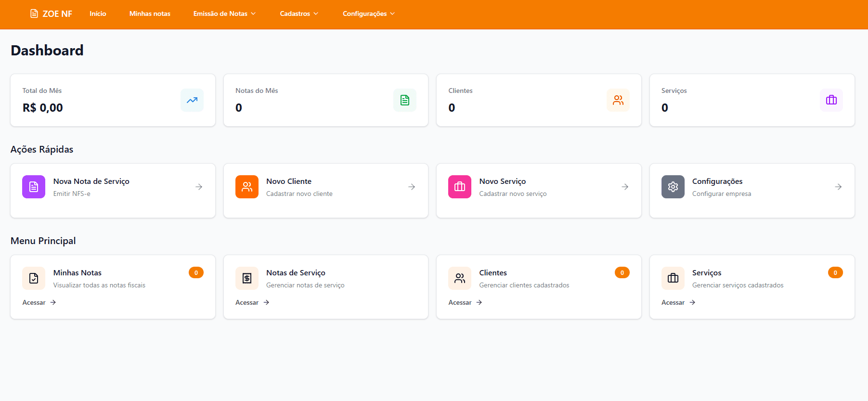Click the Serviços briefcase icon in Menu Principal
Image resolution: width=868 pixels, height=401 pixels.
coord(673,278)
